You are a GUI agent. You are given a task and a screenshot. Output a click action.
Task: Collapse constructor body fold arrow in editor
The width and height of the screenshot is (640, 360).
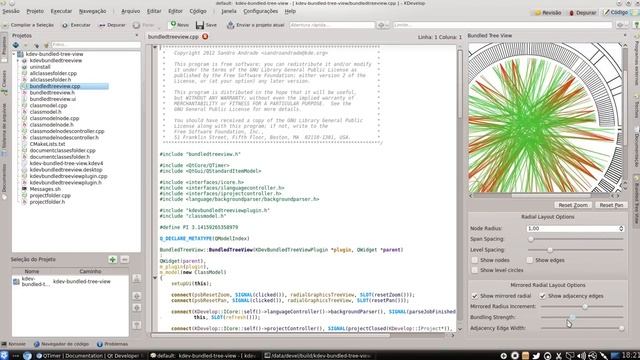tap(155, 278)
